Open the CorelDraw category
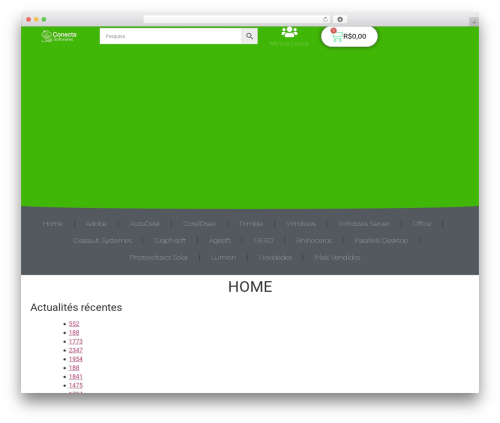Screen dimensions: 500x423 [199, 224]
